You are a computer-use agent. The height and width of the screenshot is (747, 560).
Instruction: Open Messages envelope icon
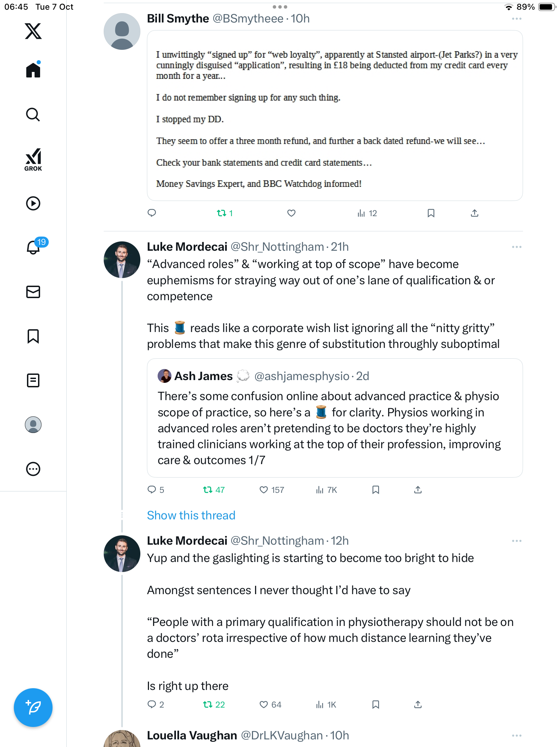(33, 292)
